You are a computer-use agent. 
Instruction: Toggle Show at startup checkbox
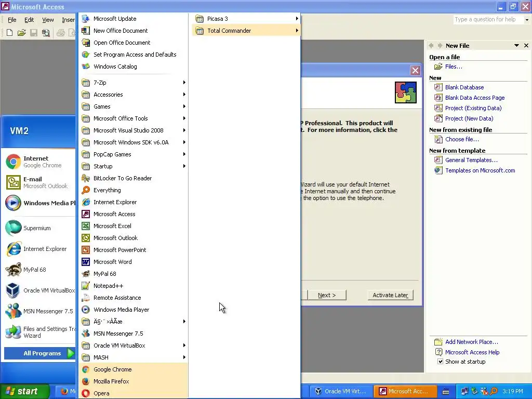point(440,362)
